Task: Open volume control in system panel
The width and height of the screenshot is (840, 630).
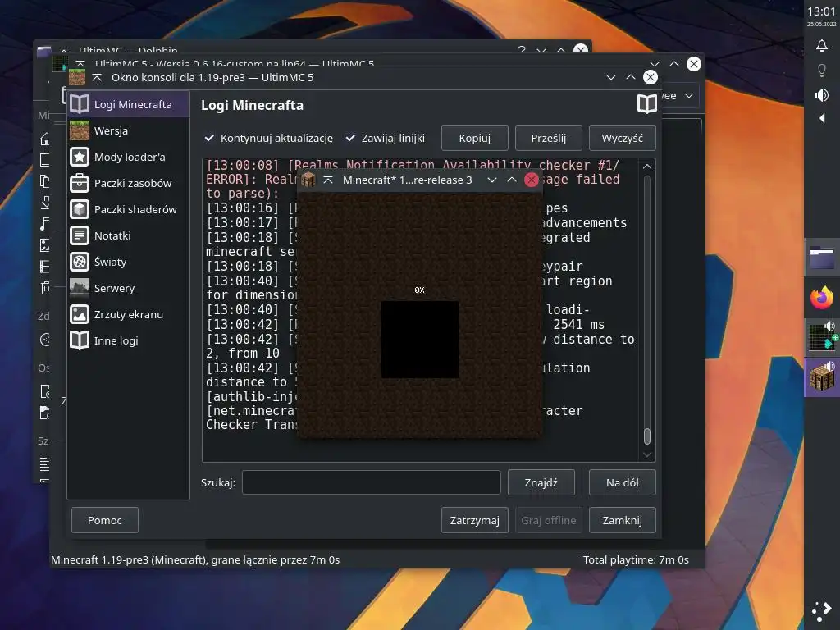Action: coord(822,95)
